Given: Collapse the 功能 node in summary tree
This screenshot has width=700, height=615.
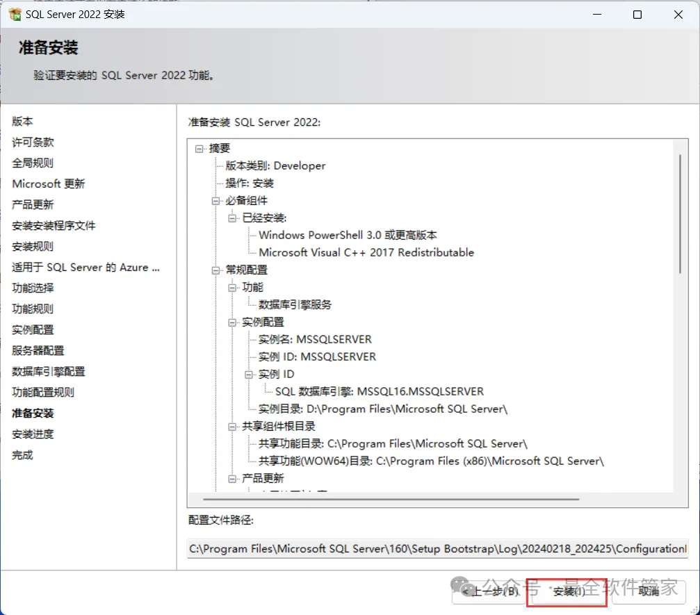Looking at the screenshot, I should point(232,288).
